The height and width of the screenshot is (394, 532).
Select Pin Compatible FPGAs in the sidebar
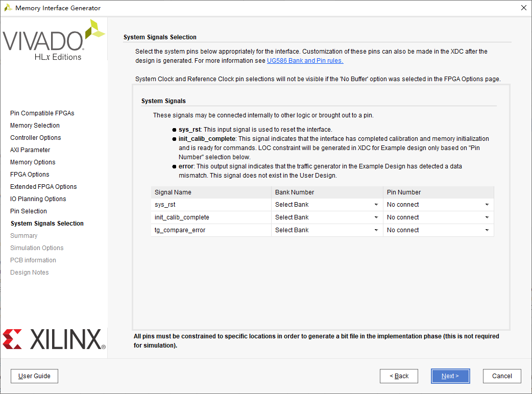coord(42,113)
